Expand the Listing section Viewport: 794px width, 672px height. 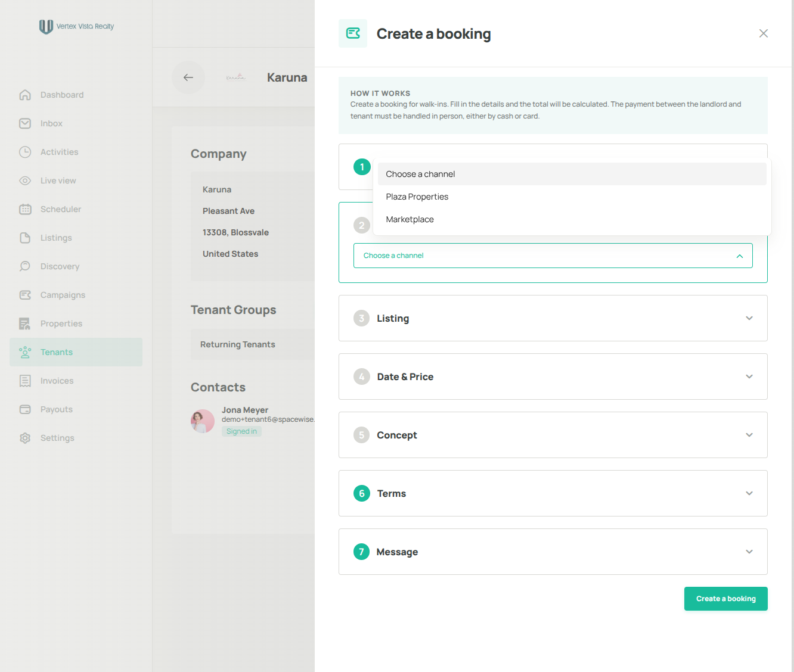553,318
